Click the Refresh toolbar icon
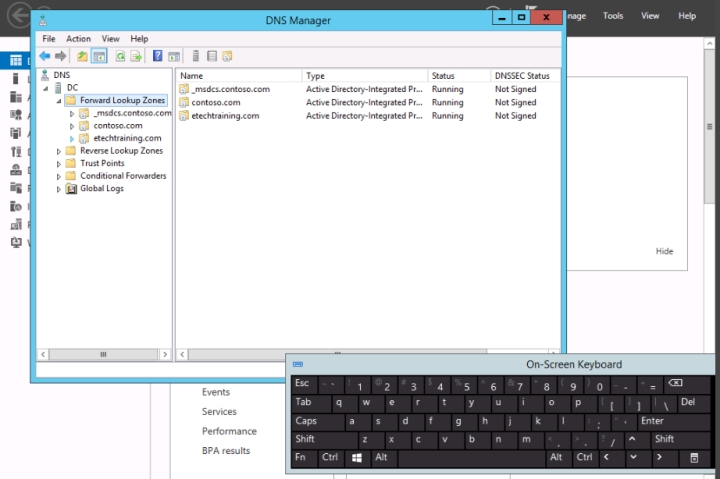This screenshot has height=479, width=720. (120, 56)
